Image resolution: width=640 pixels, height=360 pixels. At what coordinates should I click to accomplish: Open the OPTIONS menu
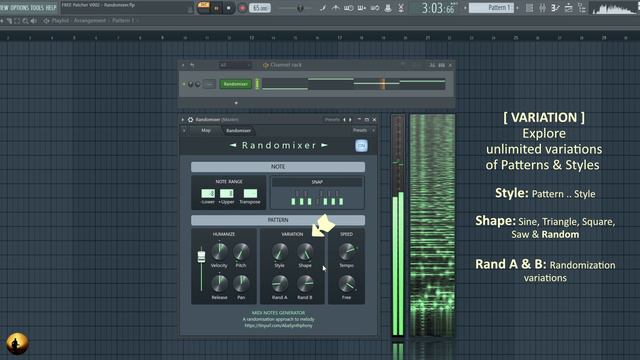[19, 8]
